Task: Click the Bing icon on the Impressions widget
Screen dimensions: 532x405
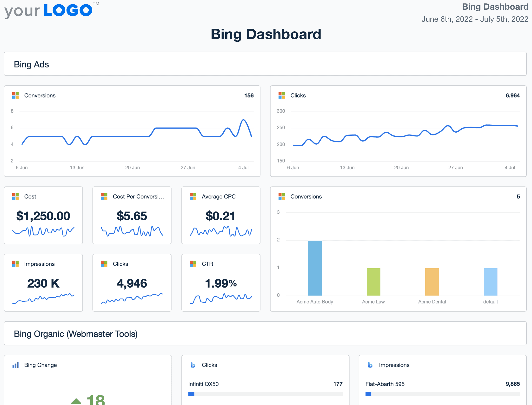Action: coord(370,365)
